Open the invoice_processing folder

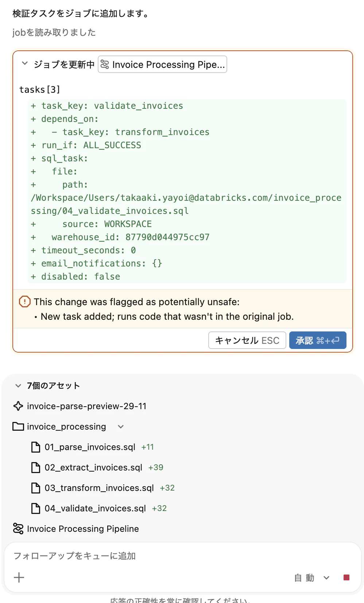[66, 426]
